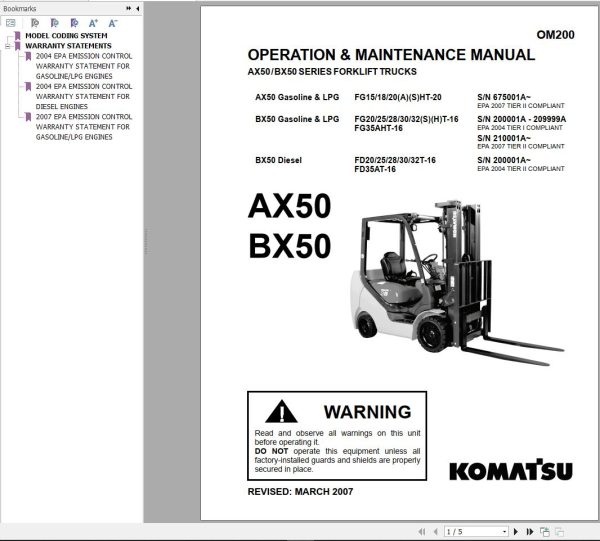
Task: Click bookmark icon beside 2004 Gasoline/LPG warranty
Action: tap(28, 56)
